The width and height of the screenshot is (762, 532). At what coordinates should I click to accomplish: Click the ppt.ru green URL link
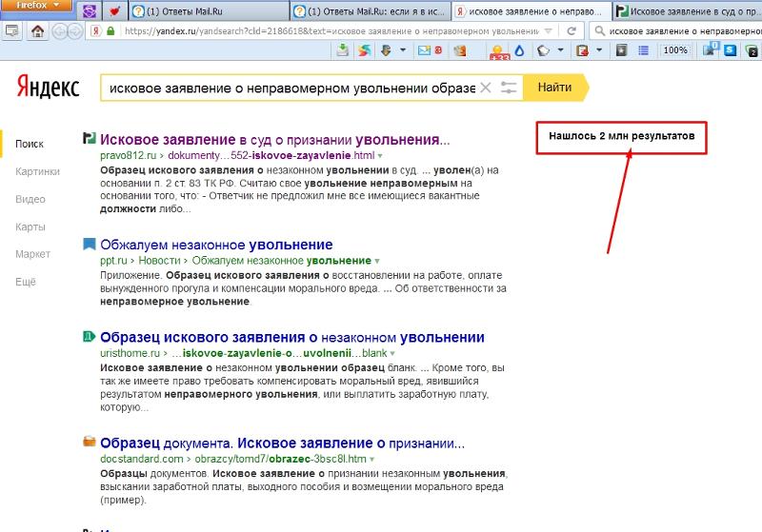[x=114, y=260]
